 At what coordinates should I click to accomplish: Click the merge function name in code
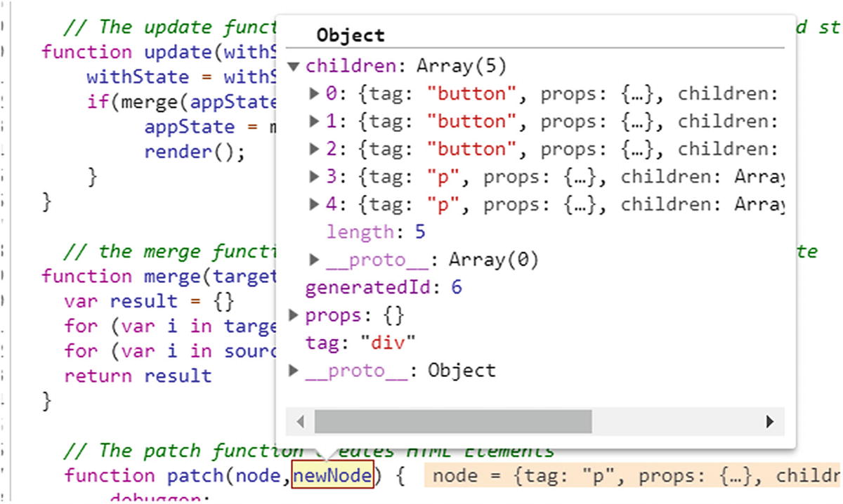coord(171,276)
